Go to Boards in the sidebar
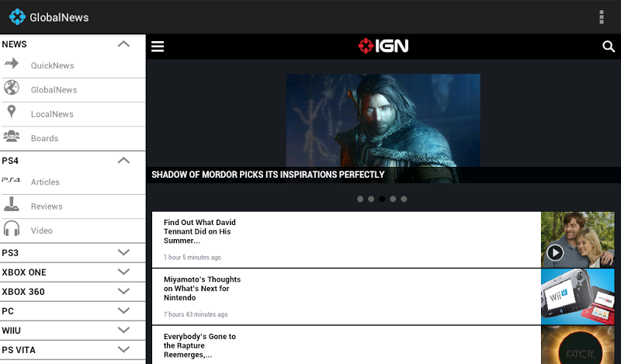Screen dimensions: 621x364 (73, 139)
